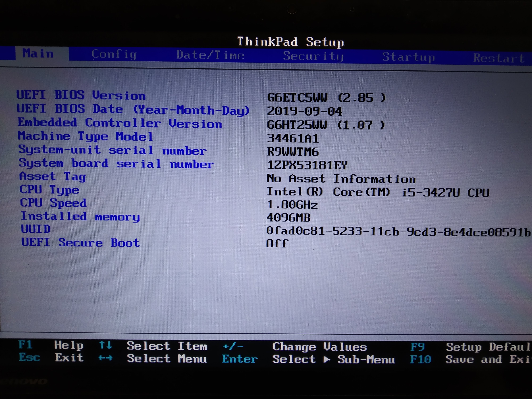The height and width of the screenshot is (399, 532).
Task: Select the Installed memory label
Action: tap(80, 216)
